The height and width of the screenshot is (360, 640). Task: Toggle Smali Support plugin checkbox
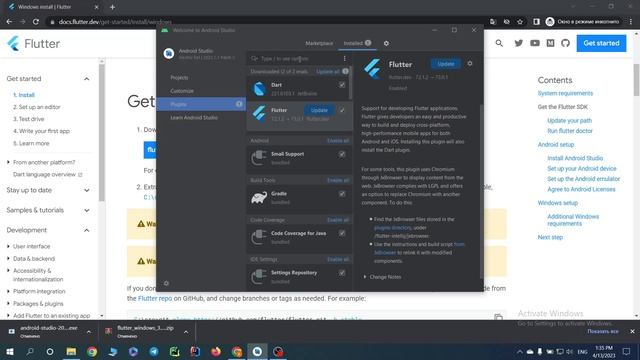[342, 154]
